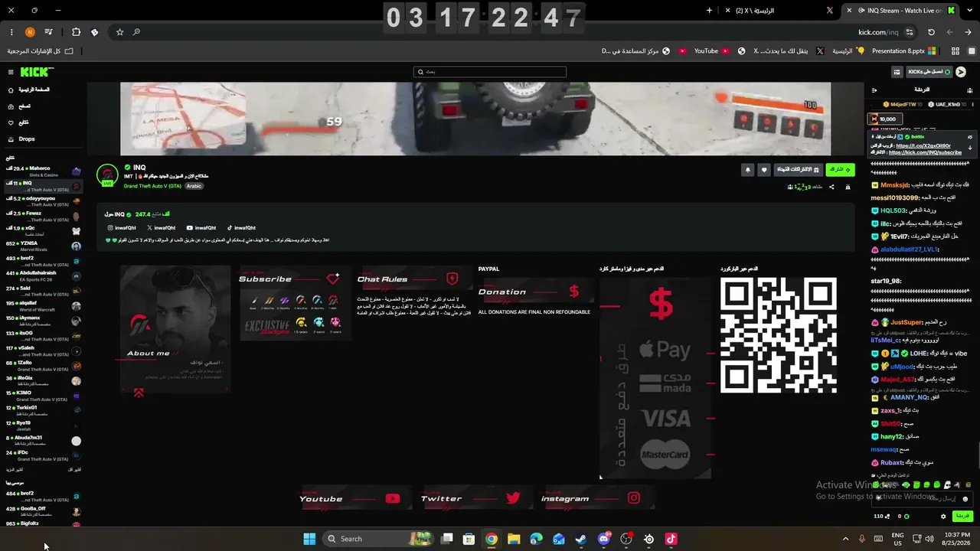Click the 'Get KICKs' button in the header
The image size is (980, 551).
coord(929,72)
